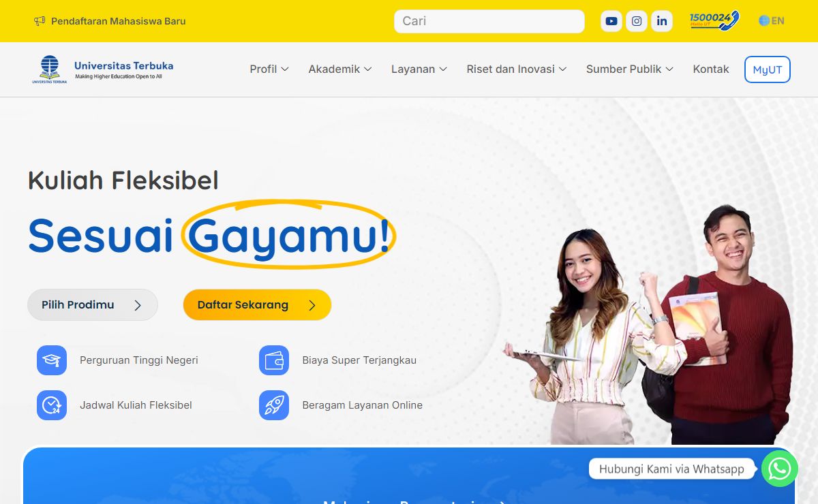
Task: Click the wallet Biaya Super Terjangkau icon
Action: click(274, 360)
